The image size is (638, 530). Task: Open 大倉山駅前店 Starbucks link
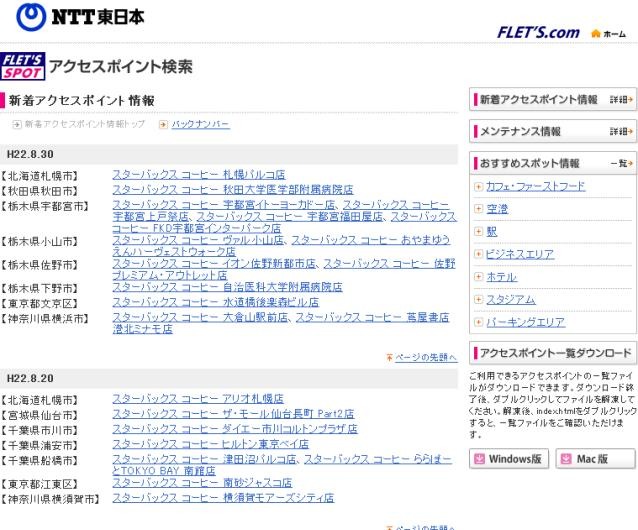[200, 318]
